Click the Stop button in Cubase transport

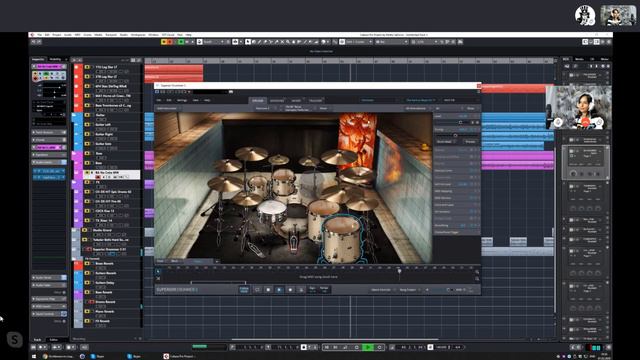pyautogui.click(x=357, y=347)
